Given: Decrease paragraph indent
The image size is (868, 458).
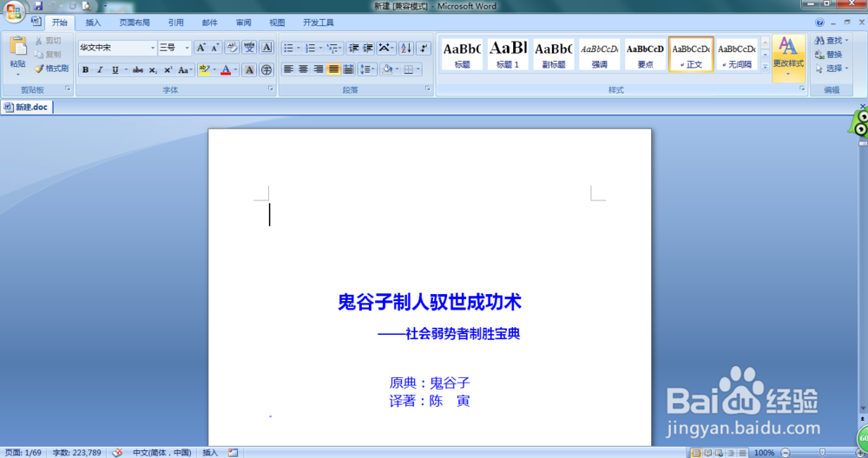Looking at the screenshot, I should pos(353,48).
